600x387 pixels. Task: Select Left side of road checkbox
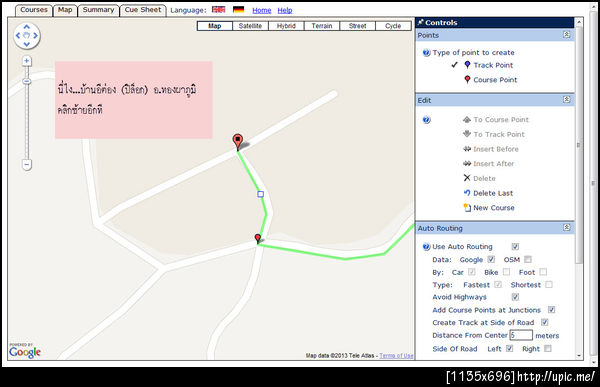click(x=509, y=348)
